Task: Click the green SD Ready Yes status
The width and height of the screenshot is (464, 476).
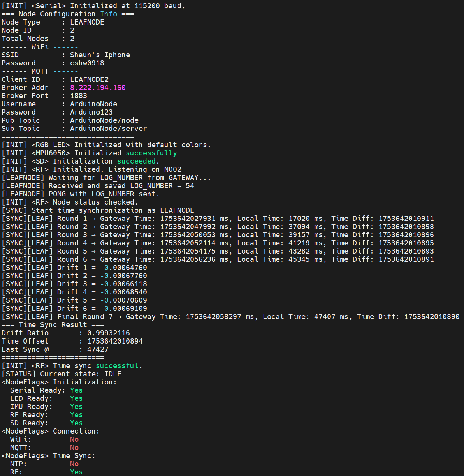Action: [x=76, y=423]
